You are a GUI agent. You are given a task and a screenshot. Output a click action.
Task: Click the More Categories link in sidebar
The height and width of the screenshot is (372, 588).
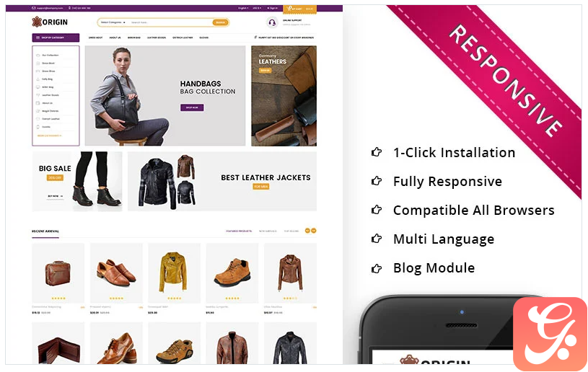point(50,136)
